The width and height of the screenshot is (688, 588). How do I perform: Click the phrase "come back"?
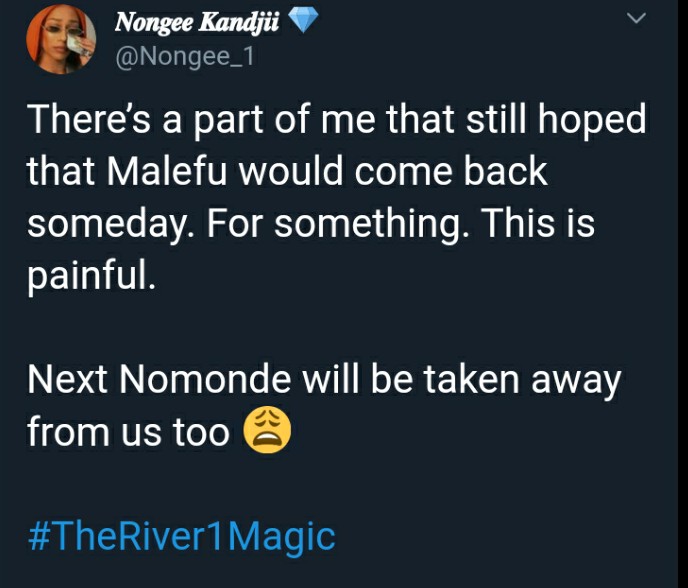(x=451, y=171)
